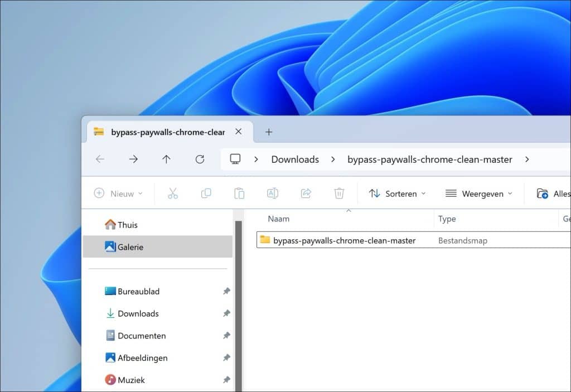Image resolution: width=571 pixels, height=392 pixels.
Task: Unpin Bureaublad from quick access
Action: pyautogui.click(x=226, y=291)
